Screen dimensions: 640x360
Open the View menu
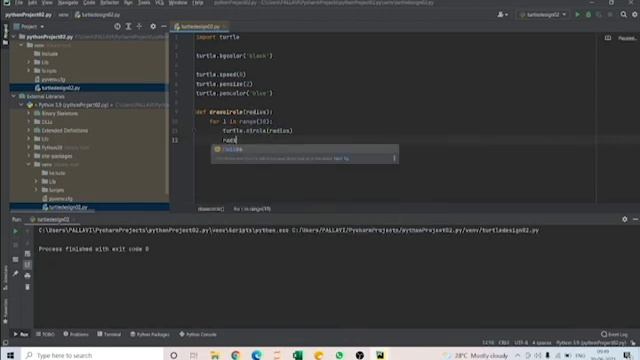pyautogui.click(x=47, y=2)
